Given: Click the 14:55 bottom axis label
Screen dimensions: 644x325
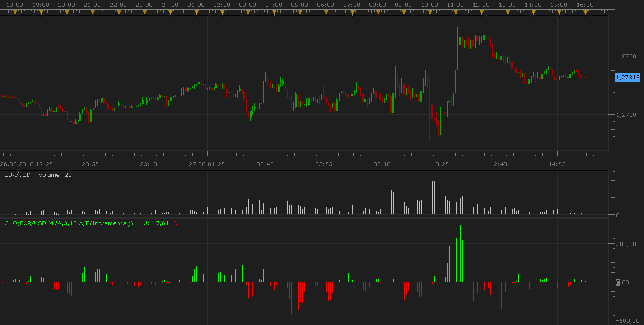Looking at the screenshot, I should pyautogui.click(x=557, y=164).
